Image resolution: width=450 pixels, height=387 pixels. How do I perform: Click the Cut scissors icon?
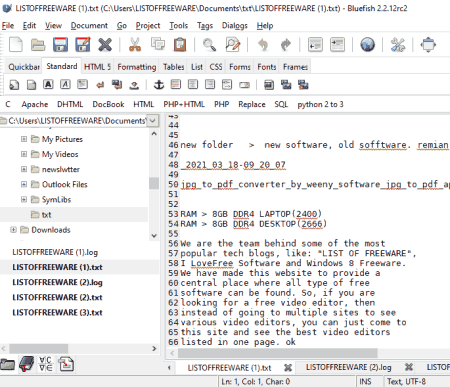point(135,45)
